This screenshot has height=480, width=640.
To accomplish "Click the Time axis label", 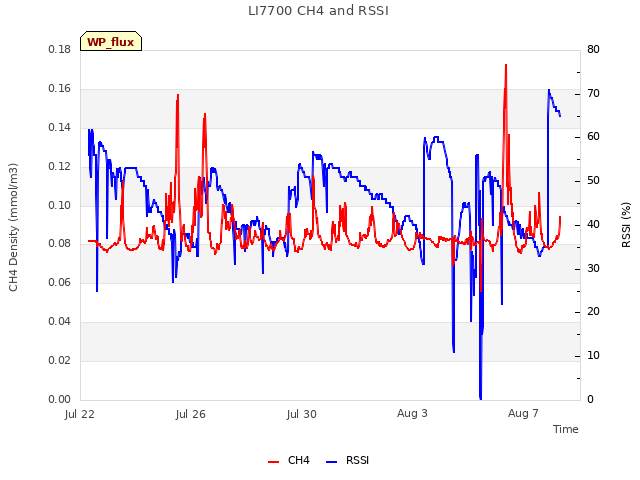I will coord(565,429).
